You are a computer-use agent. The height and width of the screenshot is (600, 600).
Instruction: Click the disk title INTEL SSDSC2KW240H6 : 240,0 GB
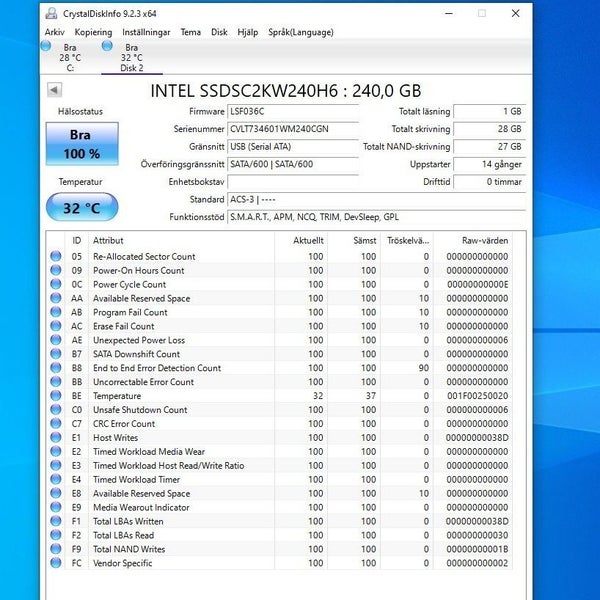pyautogui.click(x=286, y=91)
